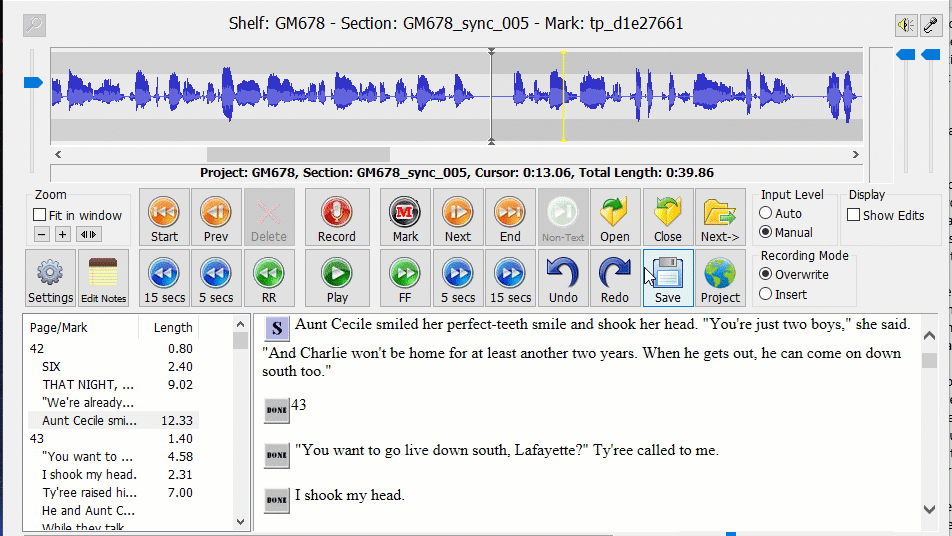The width and height of the screenshot is (952, 536).
Task: Open the Project globe button
Action: pos(720,278)
